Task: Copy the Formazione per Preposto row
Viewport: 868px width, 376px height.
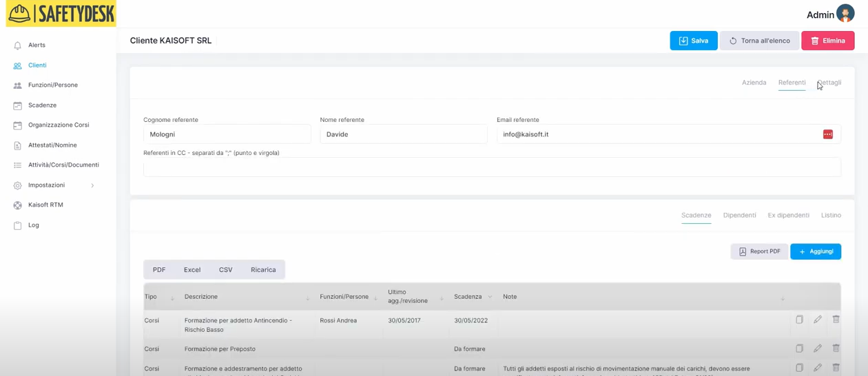Action: coord(799,348)
